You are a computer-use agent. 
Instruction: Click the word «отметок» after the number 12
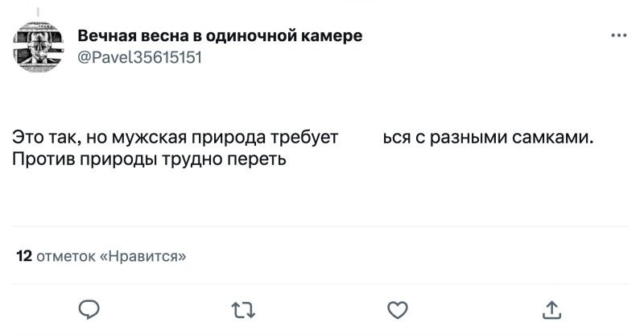point(65,257)
